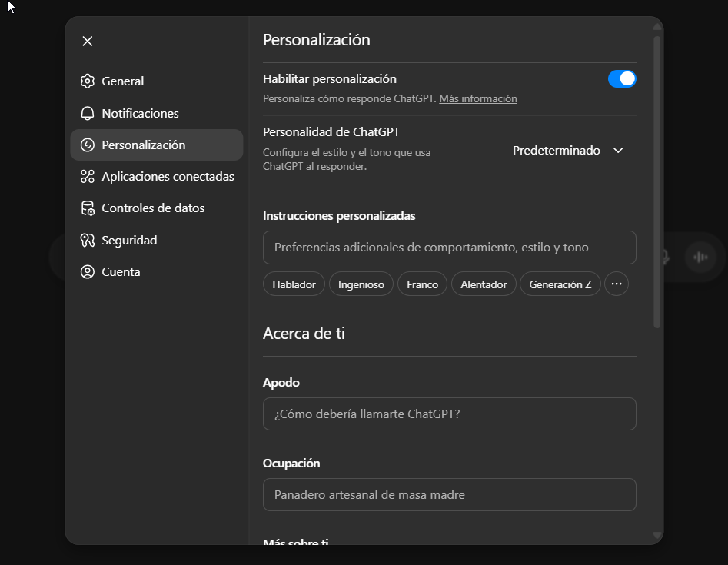The image size is (728, 565).
Task: Open Cuenta using the person icon
Action: (88, 271)
